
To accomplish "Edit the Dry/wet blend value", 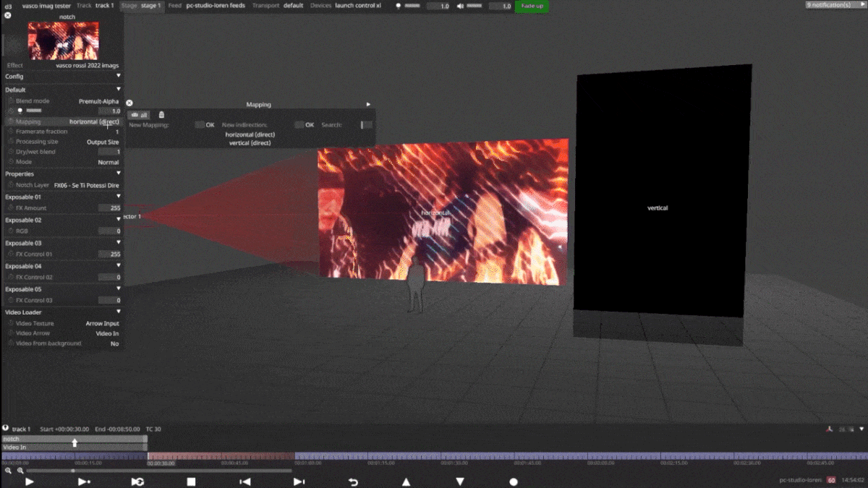I will [x=110, y=152].
